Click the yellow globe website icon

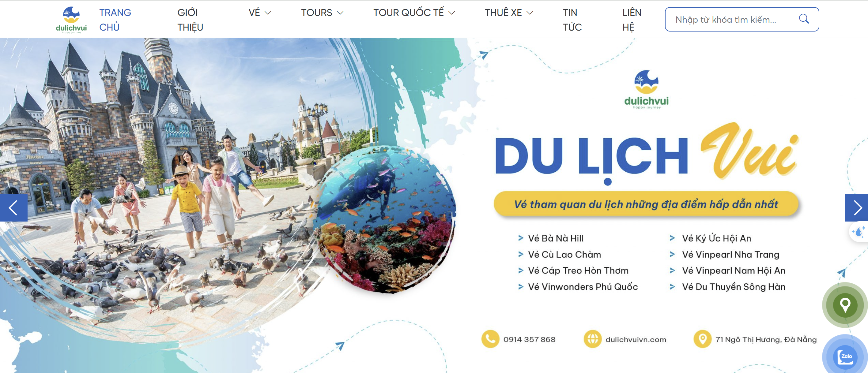[592, 339]
